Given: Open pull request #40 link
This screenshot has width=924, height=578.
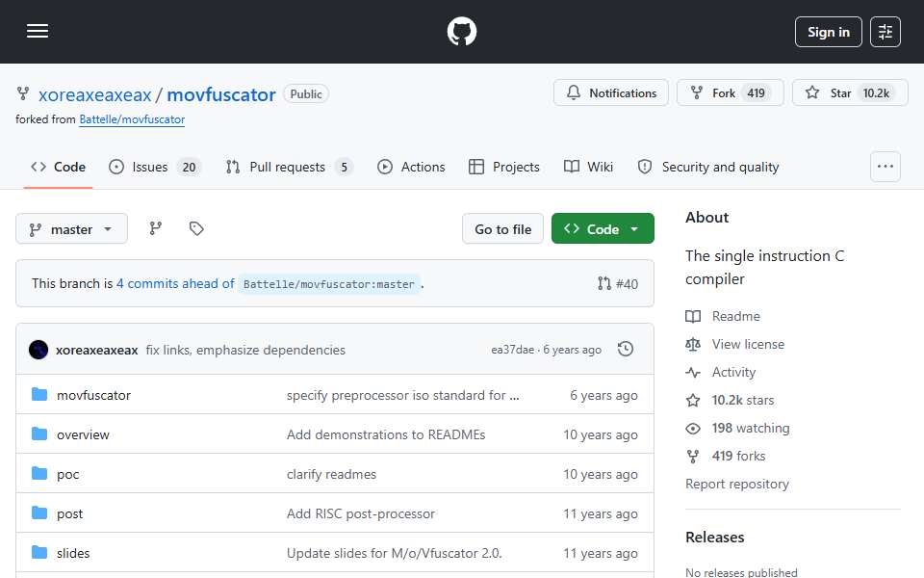Looking at the screenshot, I should tap(618, 283).
